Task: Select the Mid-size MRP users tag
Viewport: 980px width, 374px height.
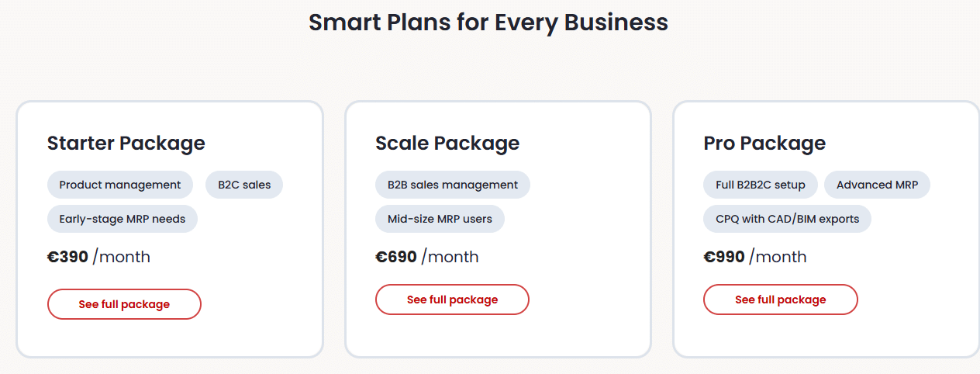Action: [440, 219]
